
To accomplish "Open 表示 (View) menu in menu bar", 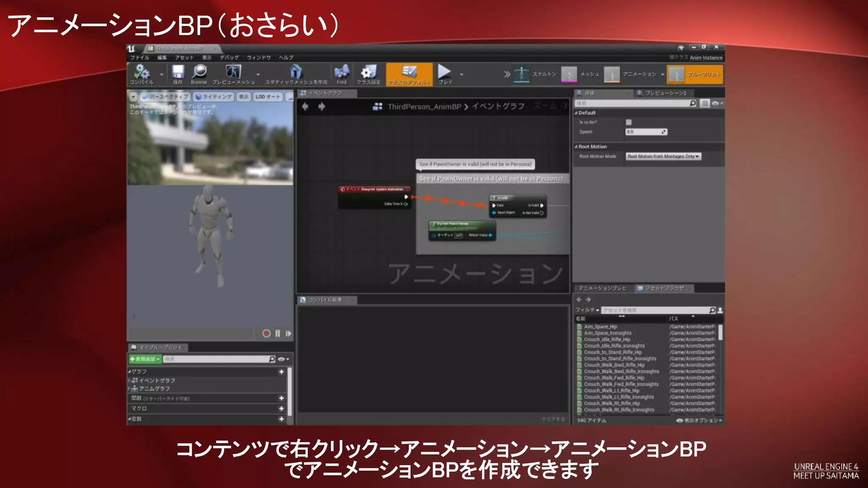I will point(207,58).
